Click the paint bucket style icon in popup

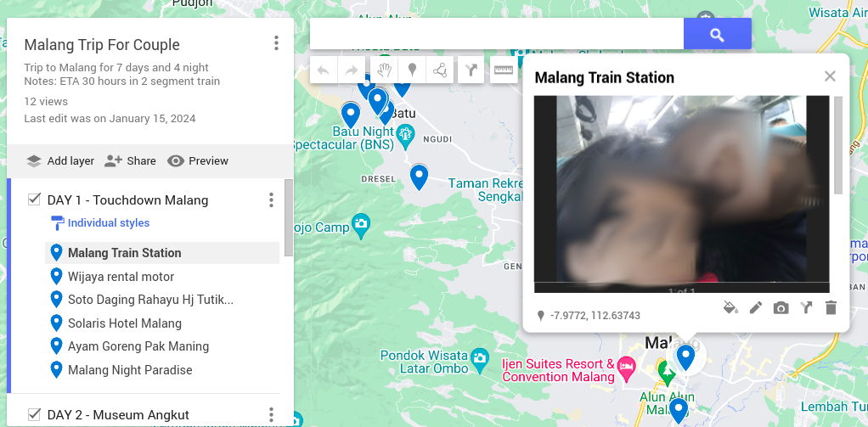pyautogui.click(x=730, y=307)
